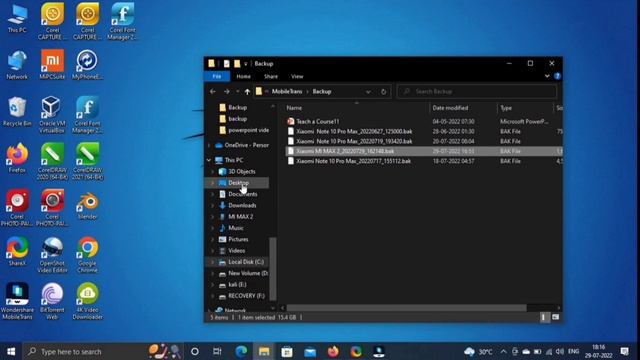Open Microsoft Edge from taskbar
Viewport: 640px width, 360px height.
pos(241,351)
